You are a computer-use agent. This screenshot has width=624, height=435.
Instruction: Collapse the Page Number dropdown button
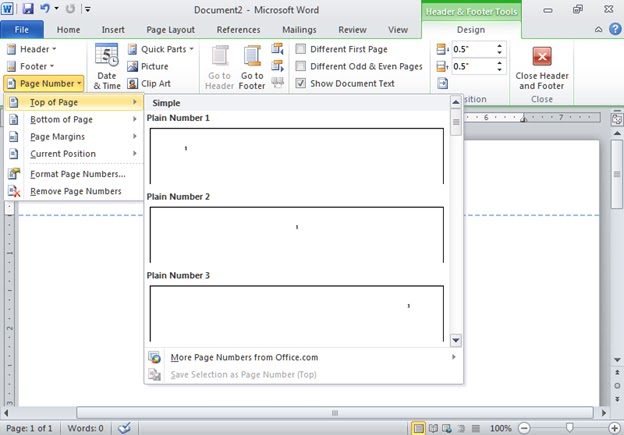click(44, 84)
